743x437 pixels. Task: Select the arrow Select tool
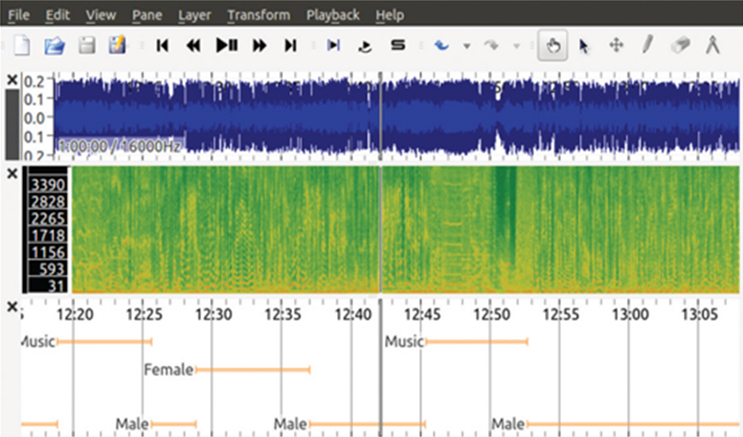click(583, 46)
